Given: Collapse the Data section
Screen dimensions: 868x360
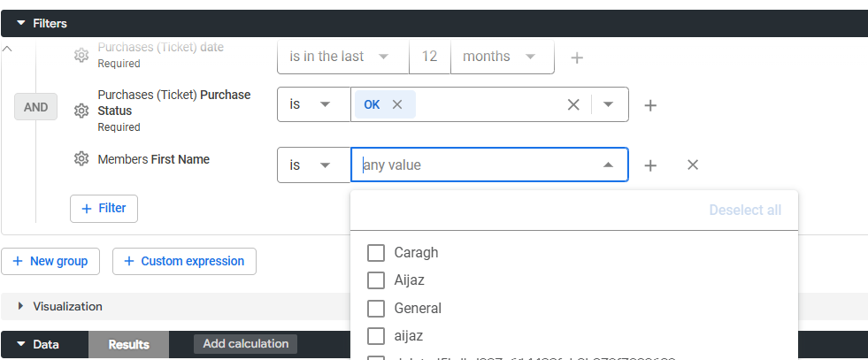Looking at the screenshot, I should 21,344.
